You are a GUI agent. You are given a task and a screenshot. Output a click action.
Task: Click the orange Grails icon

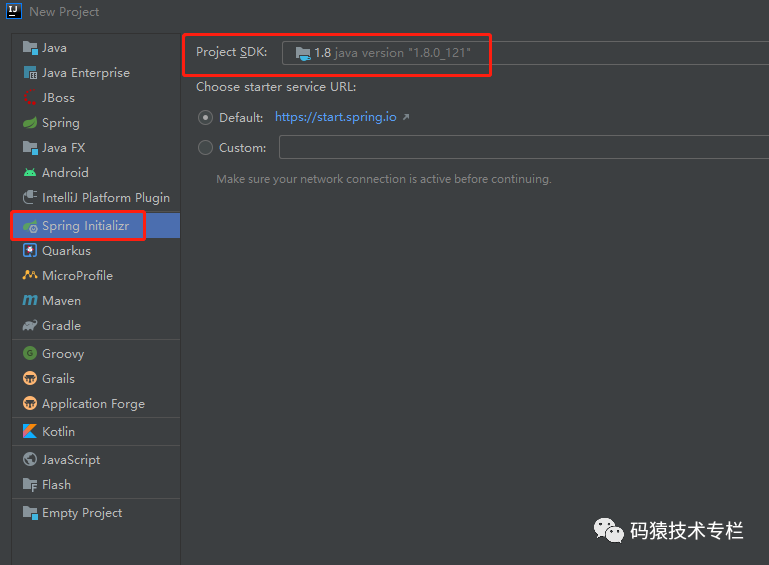point(30,378)
